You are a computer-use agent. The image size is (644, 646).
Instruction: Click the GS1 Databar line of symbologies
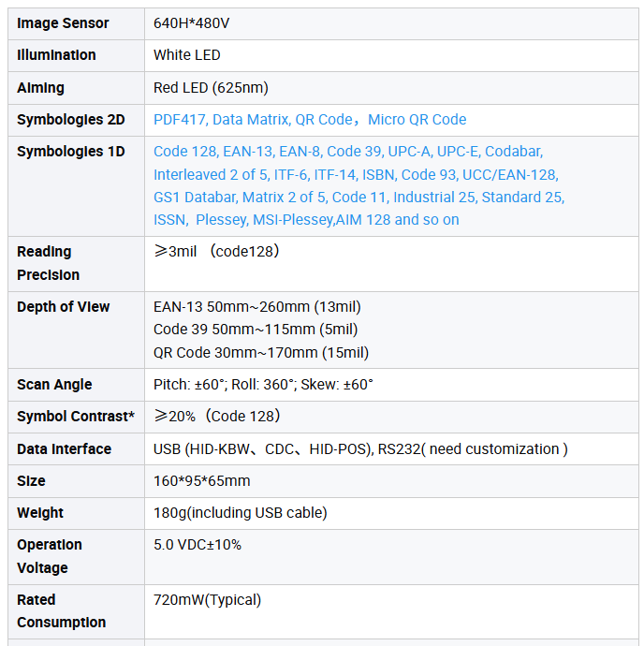click(x=359, y=198)
